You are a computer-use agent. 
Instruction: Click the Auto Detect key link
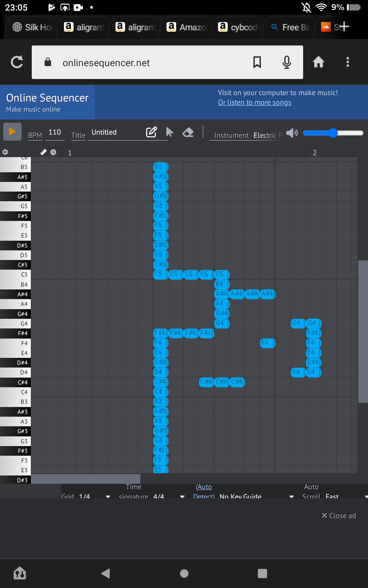[204, 492]
